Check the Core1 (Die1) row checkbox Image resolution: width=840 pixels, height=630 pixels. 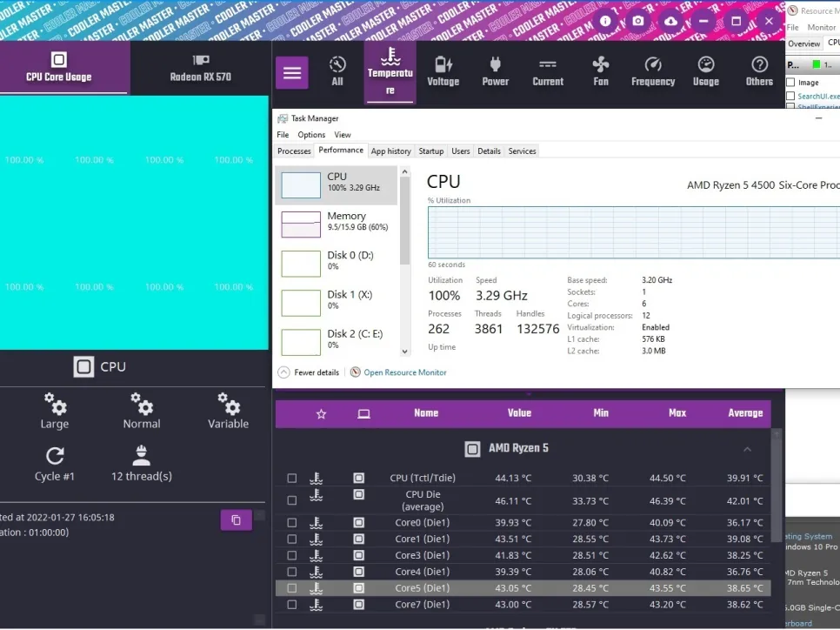pos(292,539)
